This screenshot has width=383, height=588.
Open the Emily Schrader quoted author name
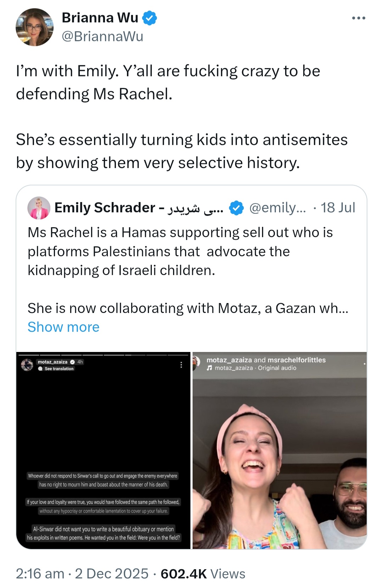pos(139,208)
